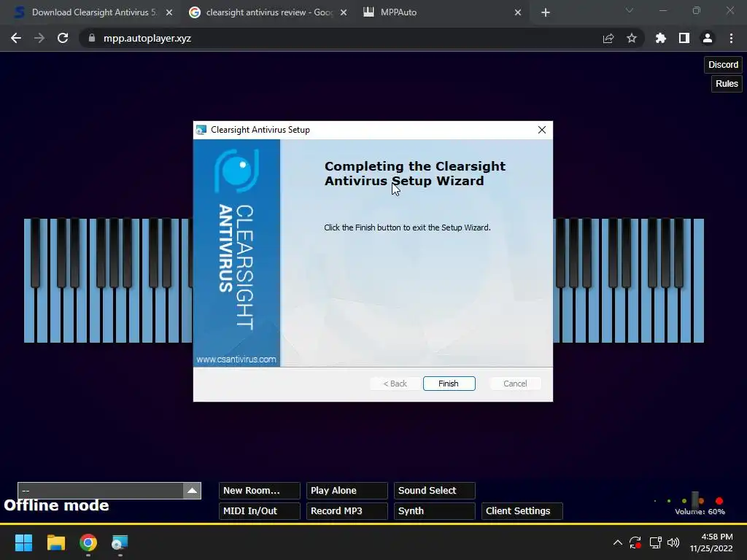
Task: Go back to the previous browser page
Action: click(16, 38)
